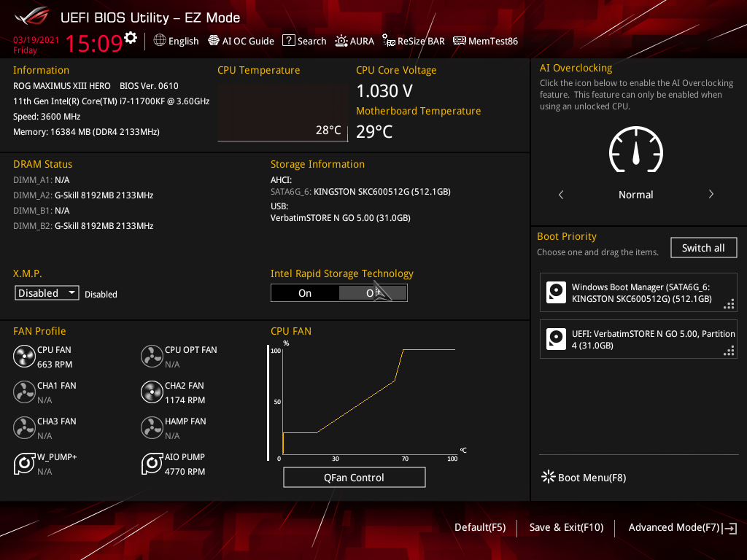Click the ROG logo in the header

pyautogui.click(x=32, y=17)
